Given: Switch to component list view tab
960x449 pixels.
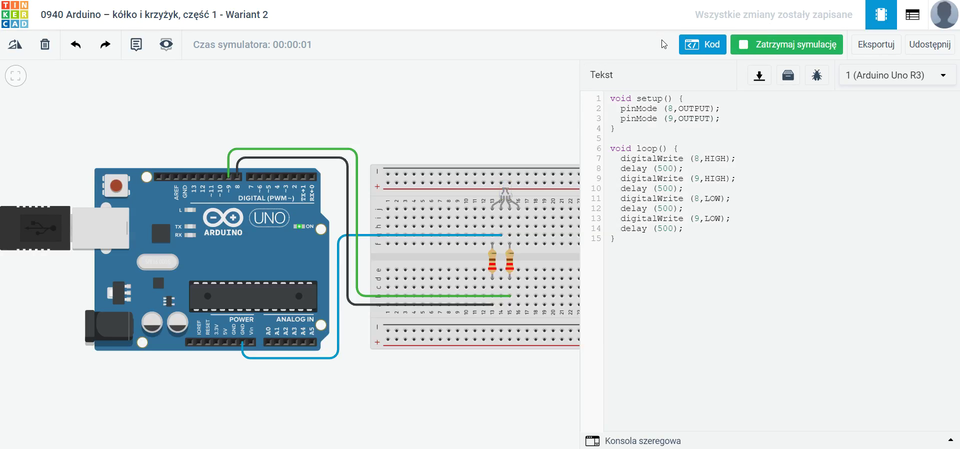Looking at the screenshot, I should pos(912,15).
